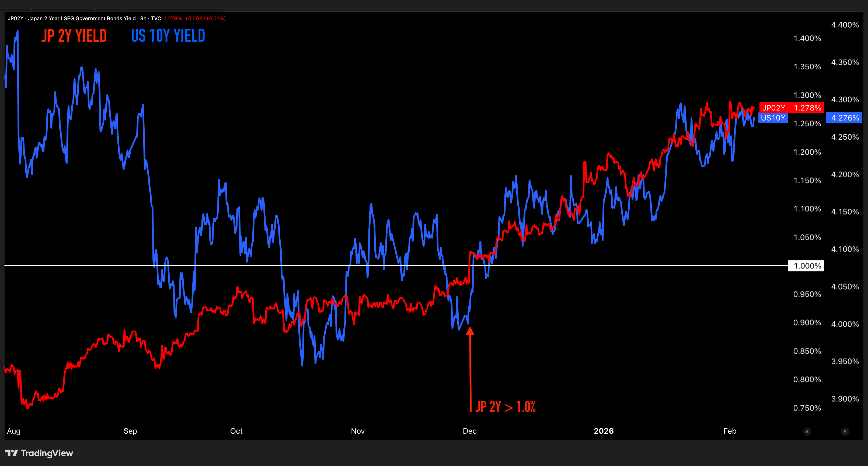The width and height of the screenshot is (868, 466).
Task: Toggle the A scale mode button
Action: click(x=807, y=431)
